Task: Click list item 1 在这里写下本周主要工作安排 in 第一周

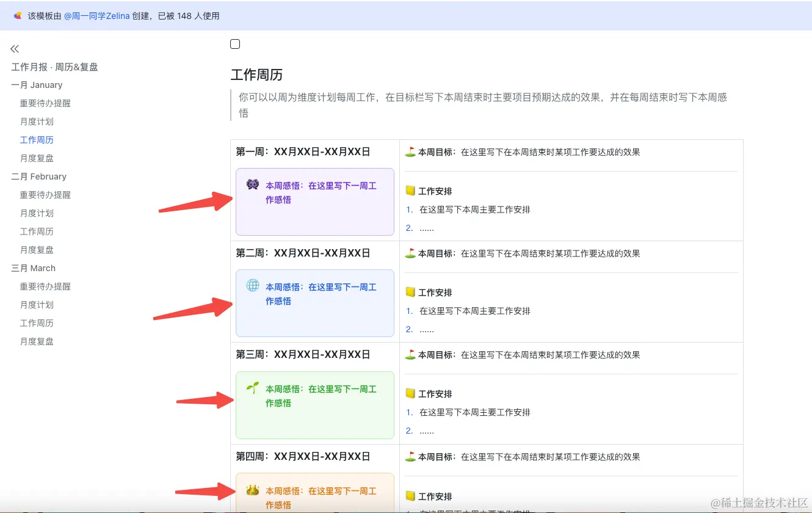Action: coord(475,209)
